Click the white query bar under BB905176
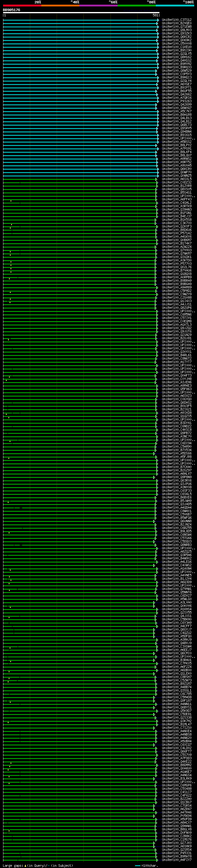Screen dimensions: 197x868 [81, 12]
